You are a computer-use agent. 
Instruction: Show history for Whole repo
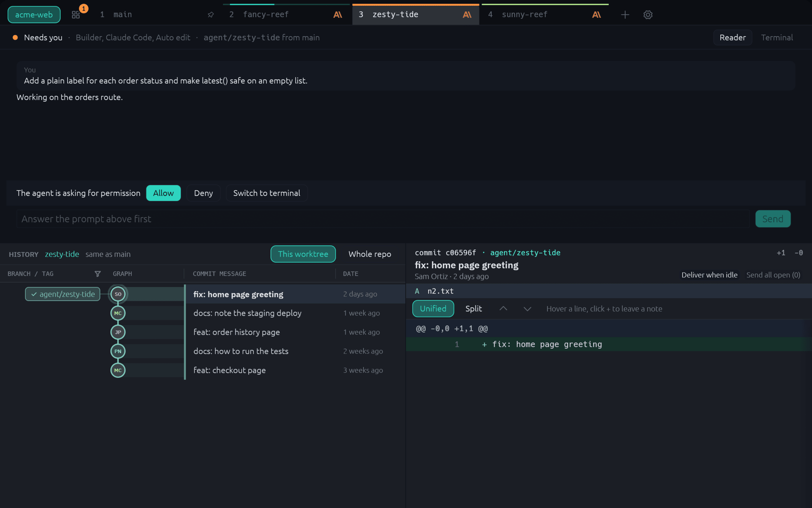point(370,254)
